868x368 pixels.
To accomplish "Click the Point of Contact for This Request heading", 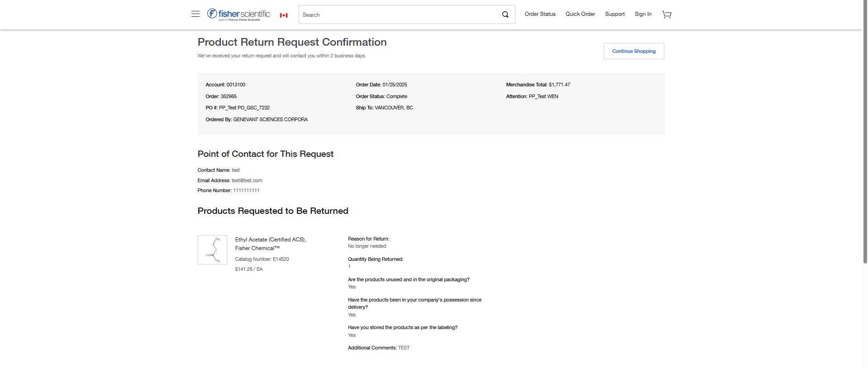I will [265, 154].
